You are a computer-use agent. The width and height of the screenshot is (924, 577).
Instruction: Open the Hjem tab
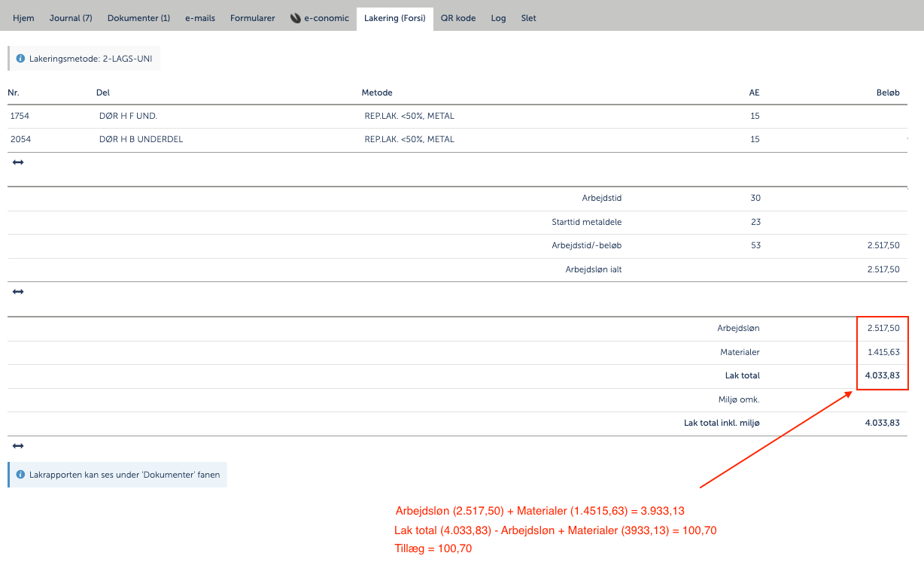click(23, 18)
